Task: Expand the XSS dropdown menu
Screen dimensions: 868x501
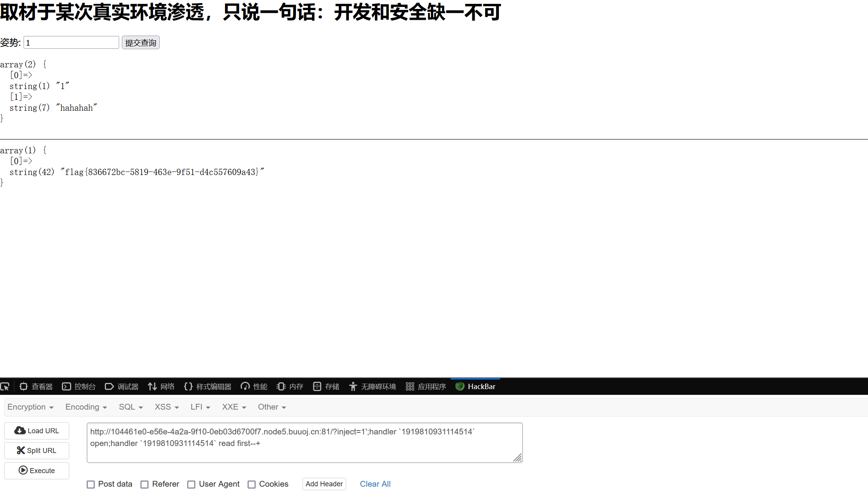Action: tap(167, 407)
